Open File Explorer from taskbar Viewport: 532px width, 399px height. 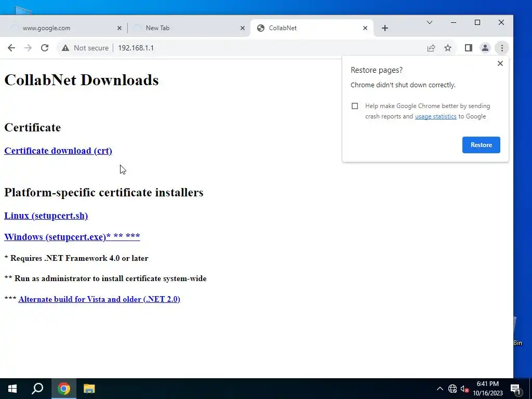click(89, 389)
